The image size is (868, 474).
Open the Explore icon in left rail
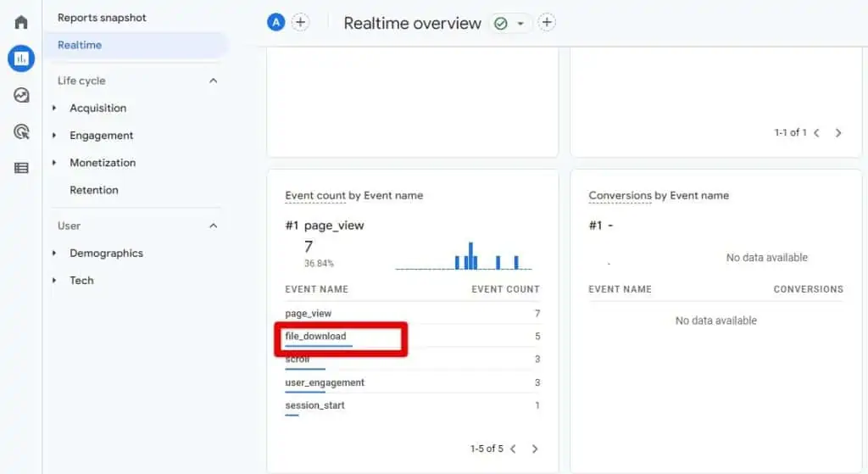coord(21,95)
